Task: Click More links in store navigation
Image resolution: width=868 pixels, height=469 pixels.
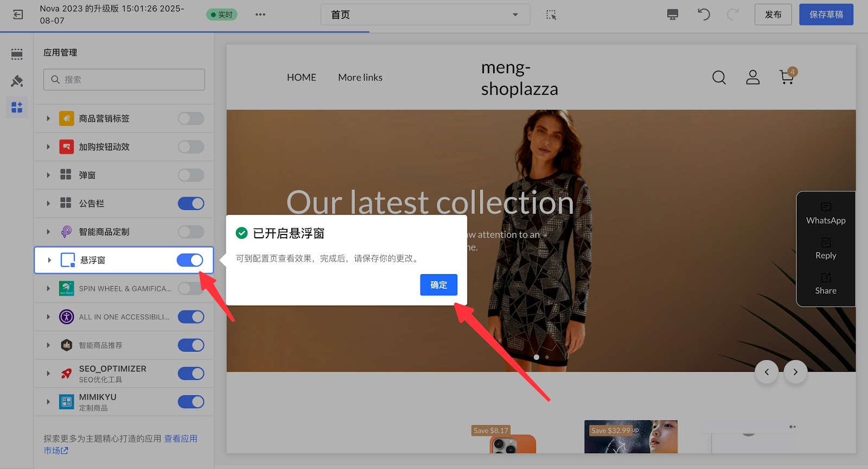Action: click(x=360, y=78)
